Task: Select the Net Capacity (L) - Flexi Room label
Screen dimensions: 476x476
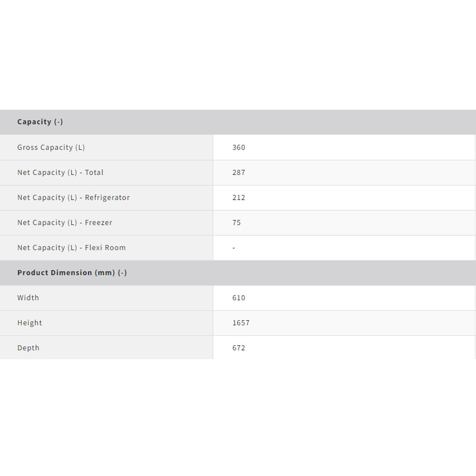Action: (x=71, y=248)
